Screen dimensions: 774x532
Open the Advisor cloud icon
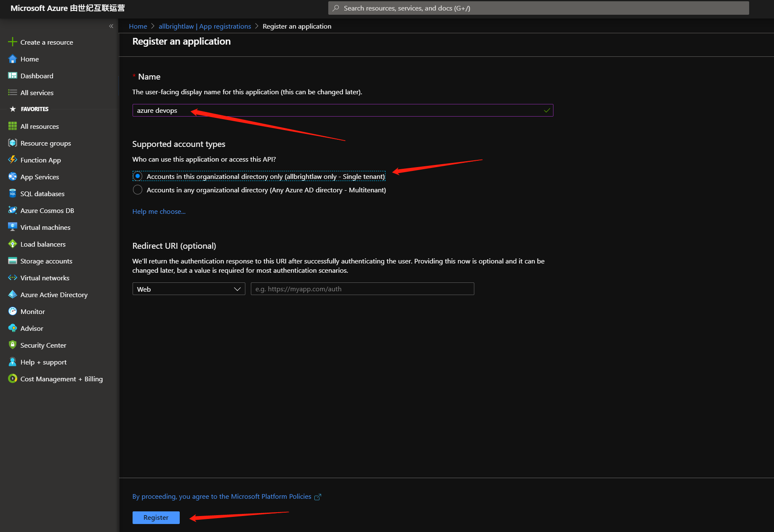tap(13, 328)
